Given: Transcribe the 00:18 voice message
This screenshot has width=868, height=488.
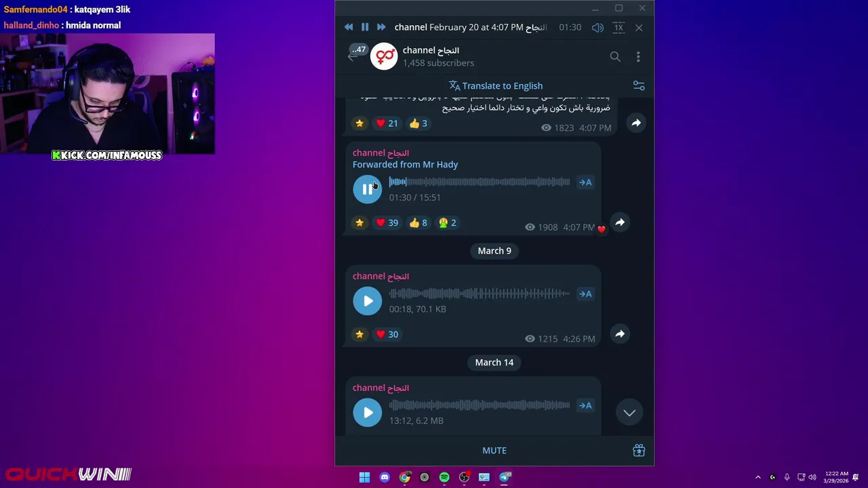Looking at the screenshot, I should point(585,294).
